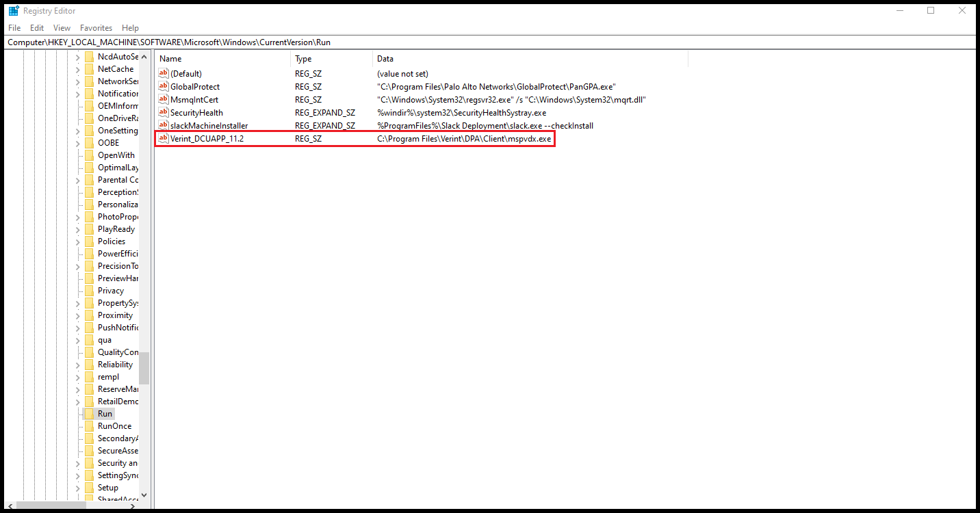This screenshot has width=980, height=513.
Task: Click the Registry Editor app icon in title bar
Action: (14, 10)
